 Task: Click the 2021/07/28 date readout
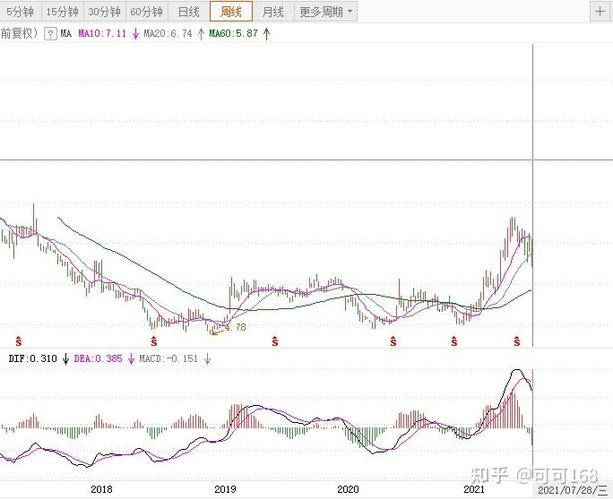tap(573, 490)
